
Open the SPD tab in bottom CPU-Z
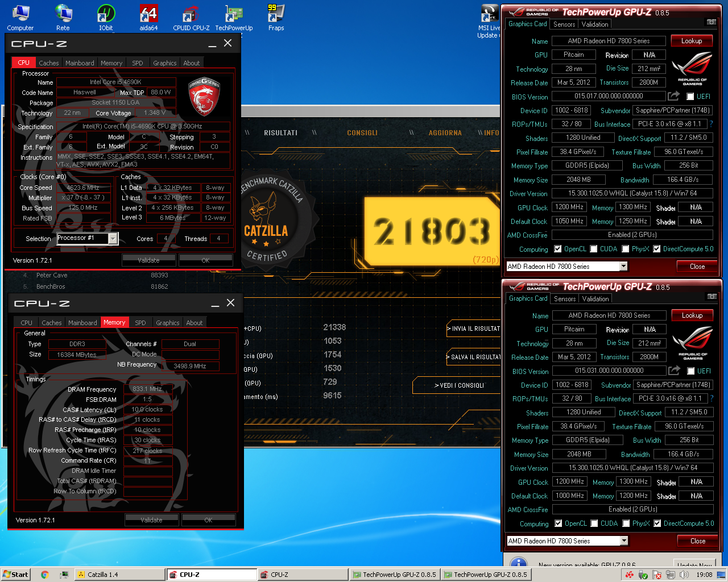click(140, 323)
